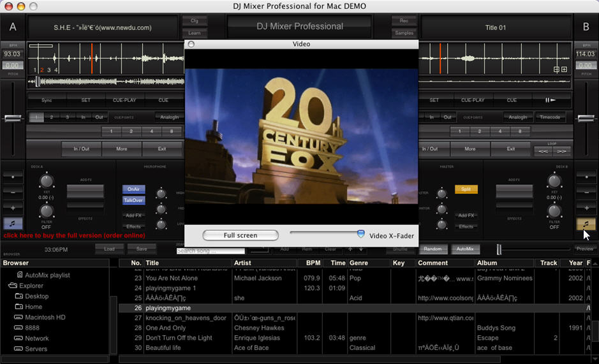Click the Full screen button in Video window

[x=240, y=235]
